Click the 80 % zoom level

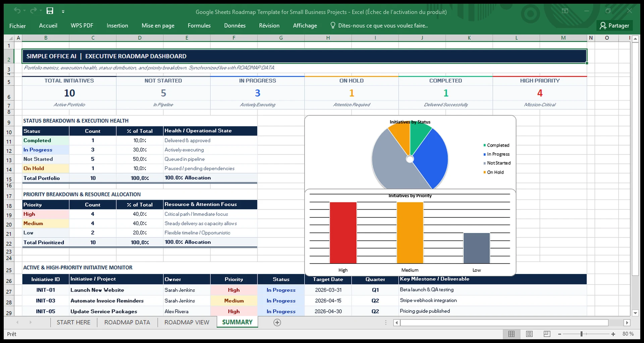628,334
